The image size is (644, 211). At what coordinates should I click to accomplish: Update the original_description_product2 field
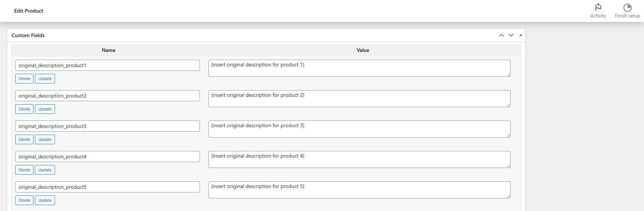[x=45, y=109]
